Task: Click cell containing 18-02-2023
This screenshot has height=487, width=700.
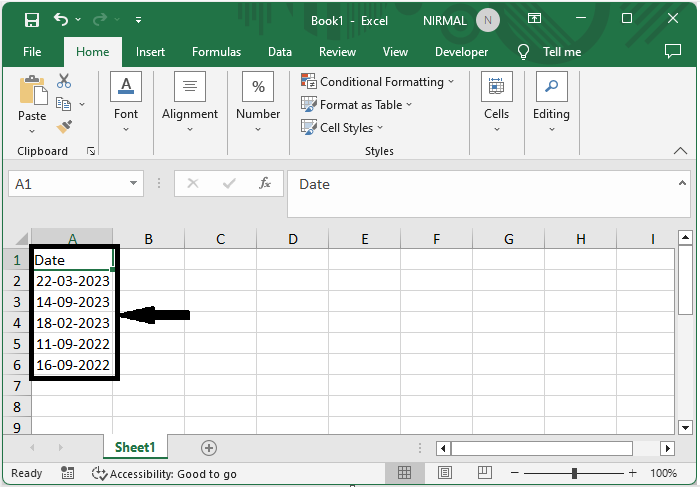Action: tap(72, 323)
